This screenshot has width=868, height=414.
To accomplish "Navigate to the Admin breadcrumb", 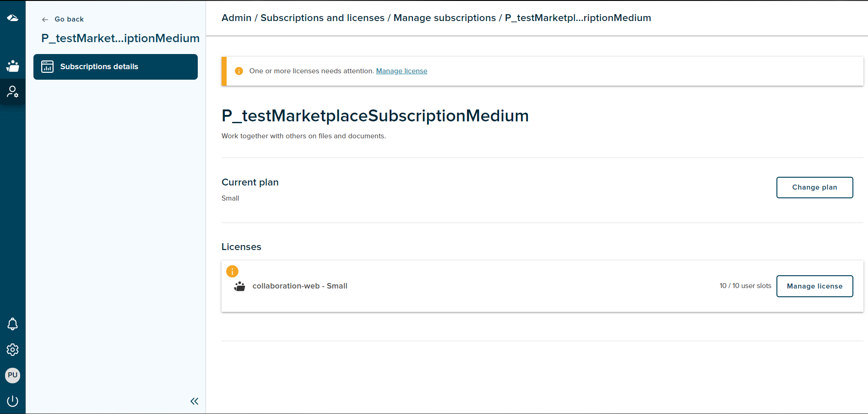I will click(236, 18).
